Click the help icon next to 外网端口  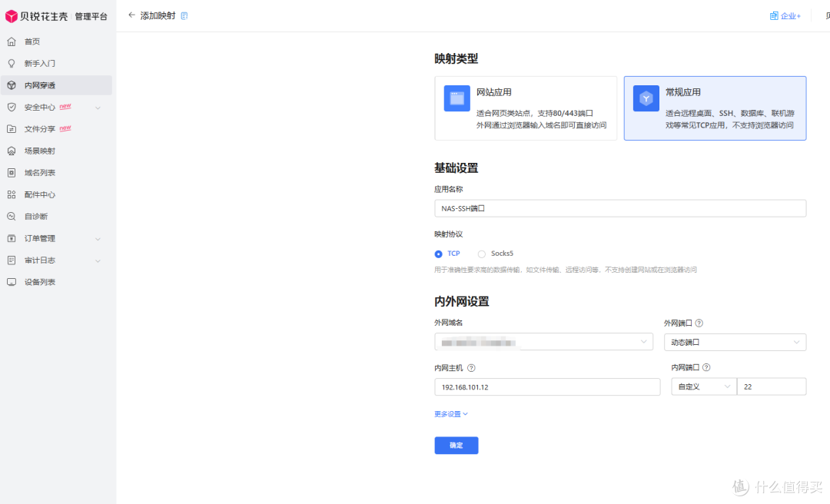pyautogui.click(x=699, y=323)
